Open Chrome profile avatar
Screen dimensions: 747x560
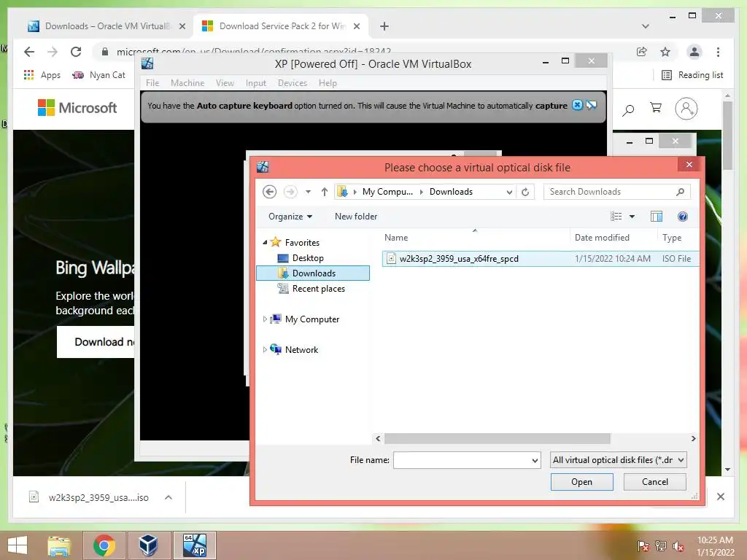tap(694, 52)
